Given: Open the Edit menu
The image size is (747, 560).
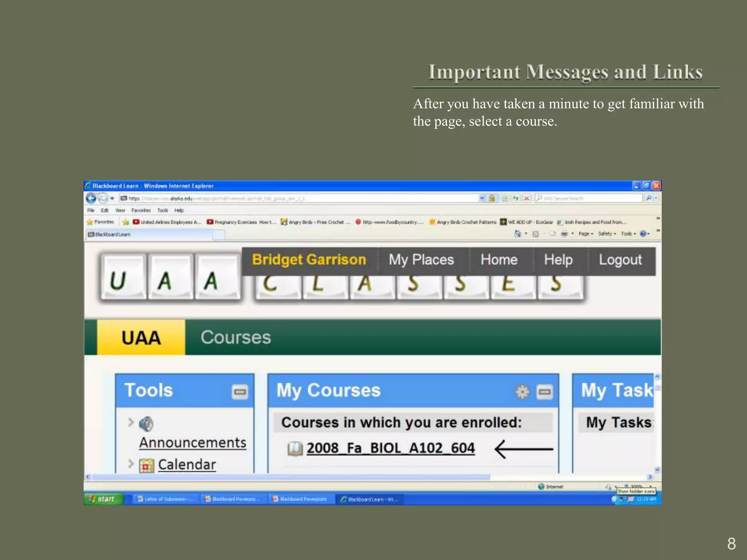Looking at the screenshot, I should (x=105, y=210).
